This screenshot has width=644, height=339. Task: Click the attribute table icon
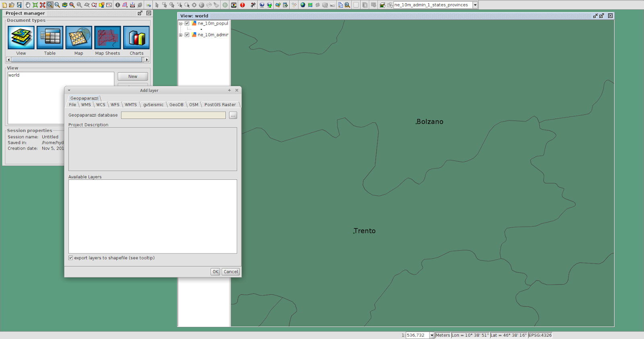pos(356,5)
